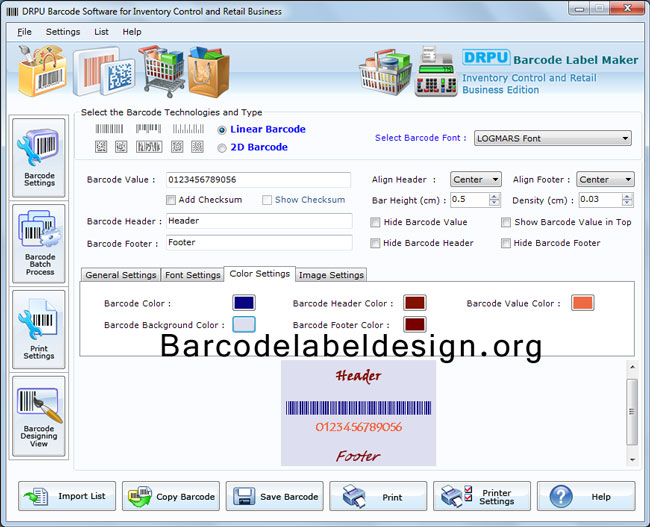Click the cash register banner icon
This screenshot has height=527, width=650.
click(x=436, y=71)
